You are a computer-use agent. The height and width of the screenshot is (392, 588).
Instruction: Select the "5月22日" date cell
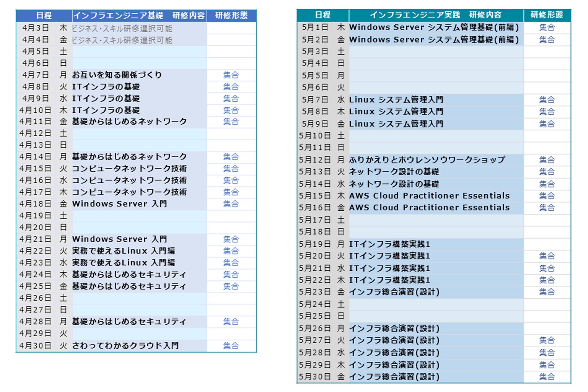click(315, 280)
